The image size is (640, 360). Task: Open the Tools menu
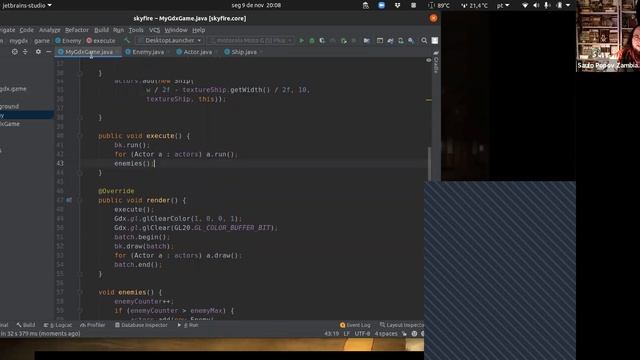click(136, 30)
